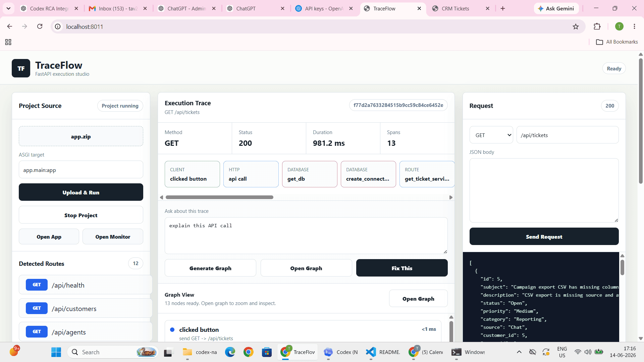Bookmark this page with the star icon
The image size is (644, 362).
pos(576,26)
